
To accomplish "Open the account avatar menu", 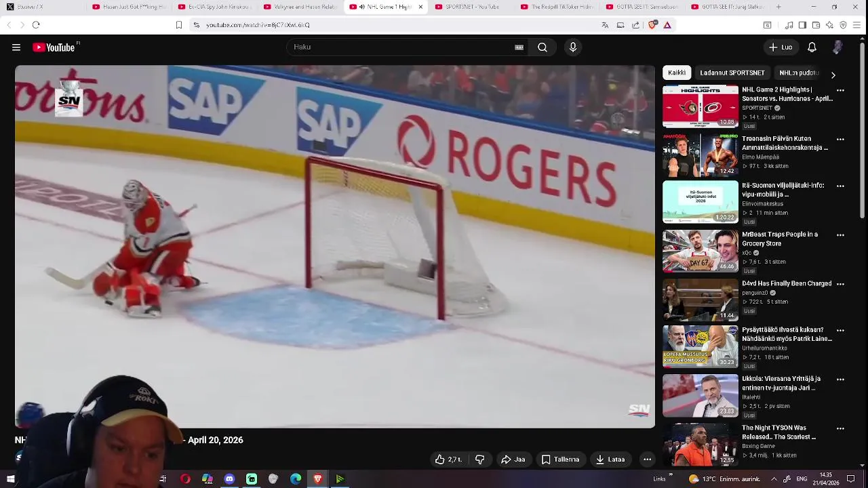I will pos(837,47).
